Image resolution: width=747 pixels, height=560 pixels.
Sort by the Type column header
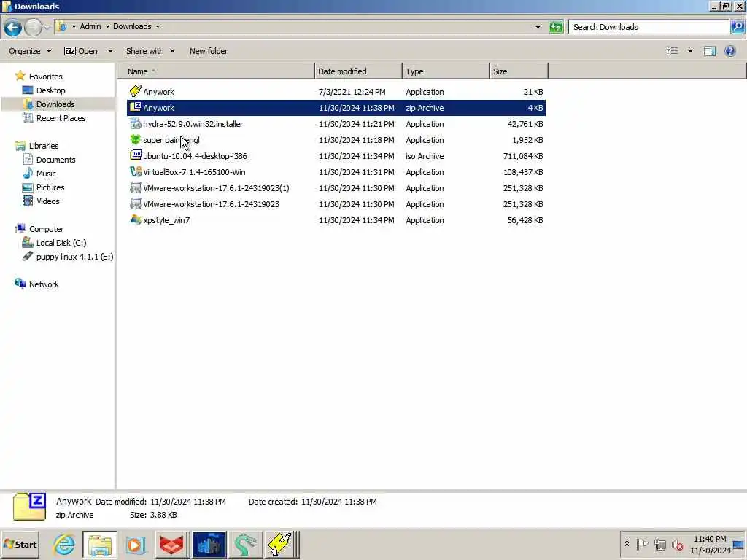[x=446, y=71]
